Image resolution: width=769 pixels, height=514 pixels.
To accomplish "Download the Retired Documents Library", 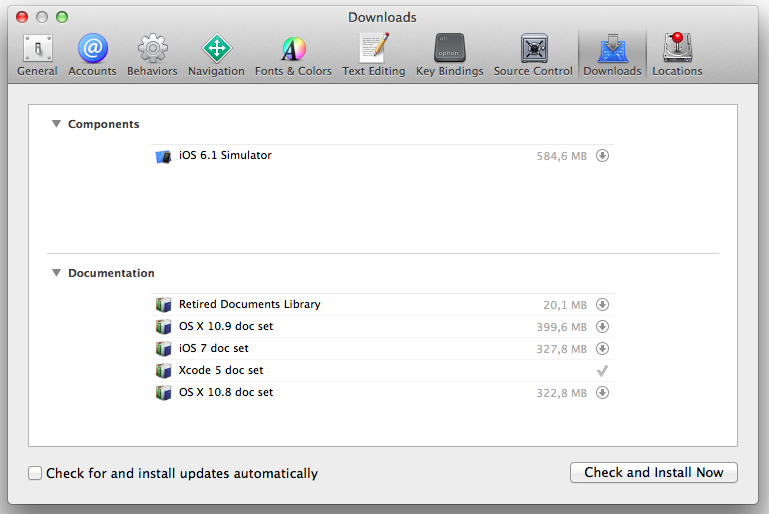I will tap(602, 305).
